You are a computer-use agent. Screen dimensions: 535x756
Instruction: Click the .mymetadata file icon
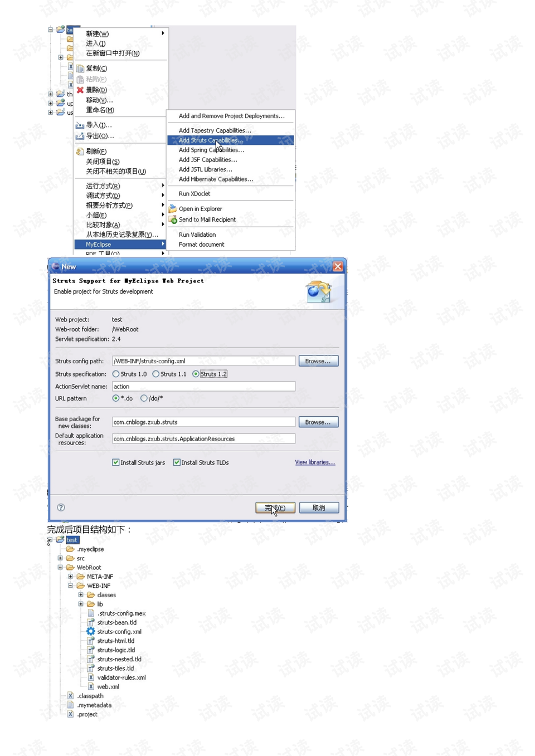pyautogui.click(x=70, y=705)
